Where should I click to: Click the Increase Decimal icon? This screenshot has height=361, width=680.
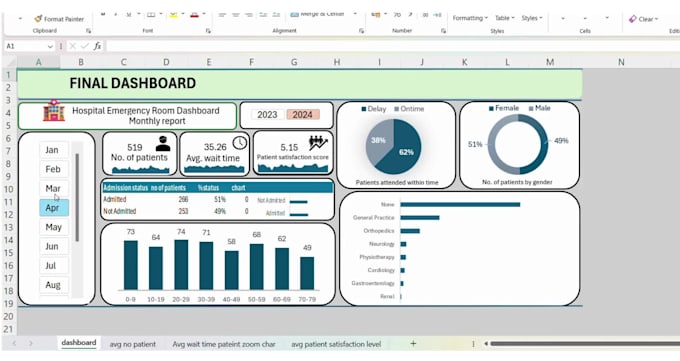[425, 15]
